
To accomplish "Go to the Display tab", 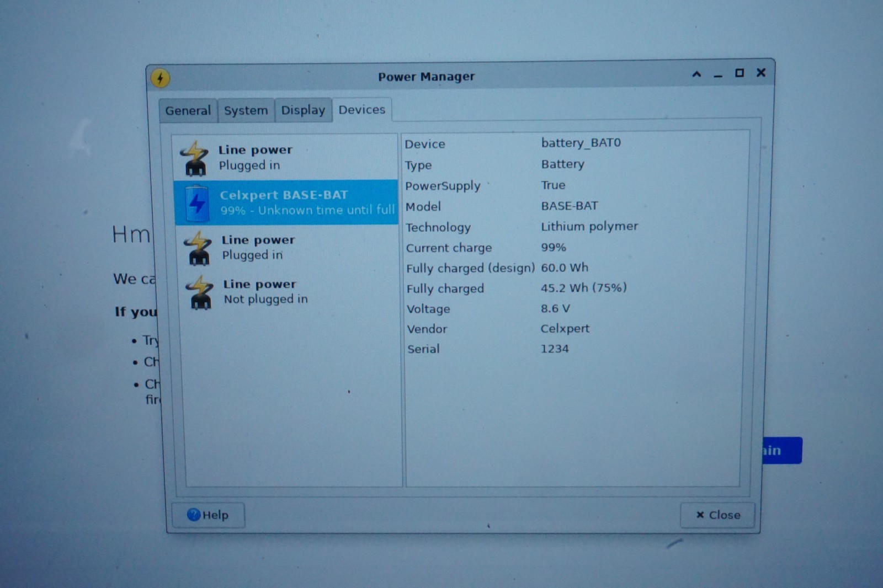I will [303, 110].
